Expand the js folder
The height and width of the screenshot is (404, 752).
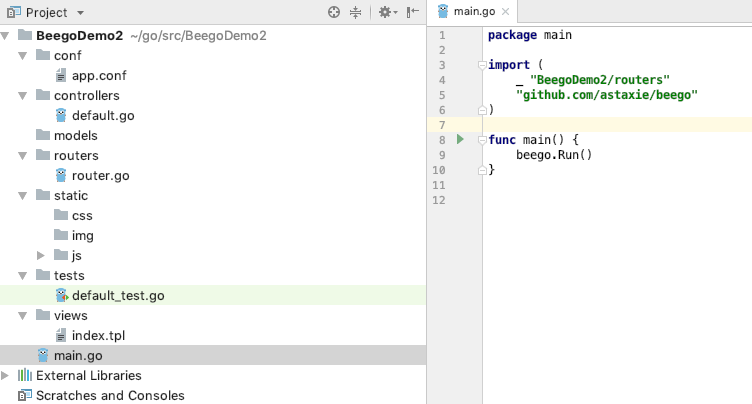(41, 255)
